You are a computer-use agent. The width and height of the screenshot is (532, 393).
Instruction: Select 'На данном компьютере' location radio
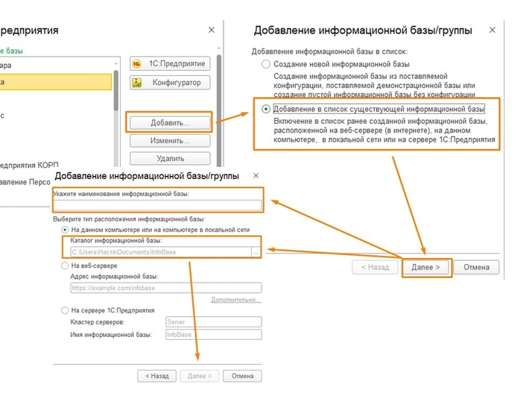tap(65, 230)
